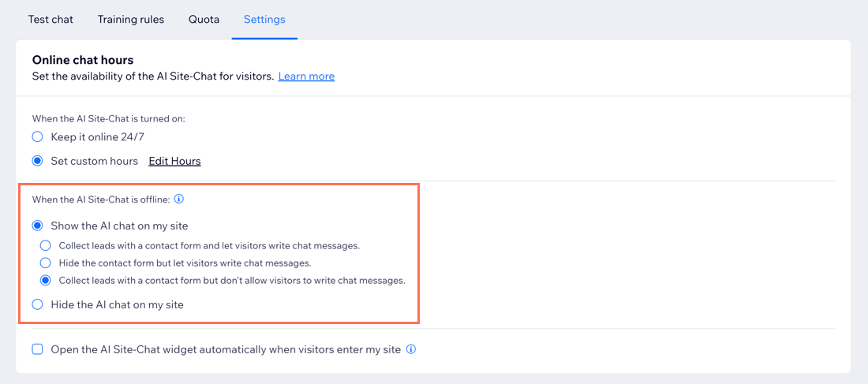Open info icon beside auto-open widget option
The image size is (868, 384).
coord(411,349)
